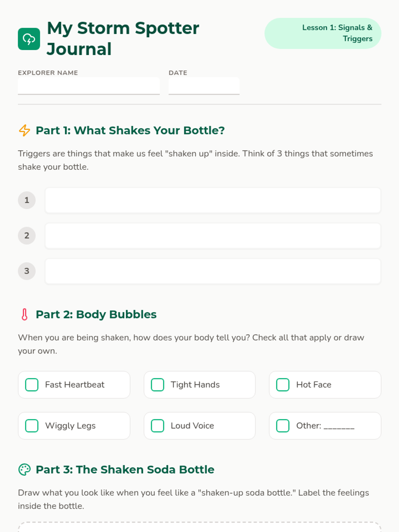Click the paint palette icon beside Part 3
The width and height of the screenshot is (399, 532).
point(25,469)
